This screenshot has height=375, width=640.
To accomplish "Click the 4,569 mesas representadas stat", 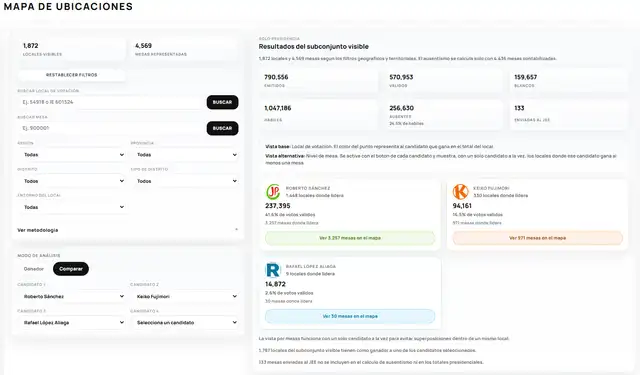I will pyautogui.click(x=184, y=49).
